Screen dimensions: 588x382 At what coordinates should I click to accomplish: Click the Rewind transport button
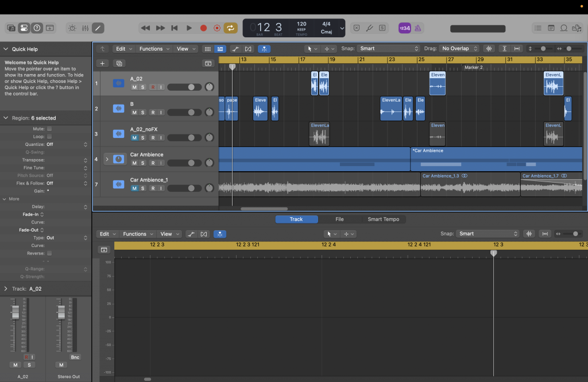[145, 28]
